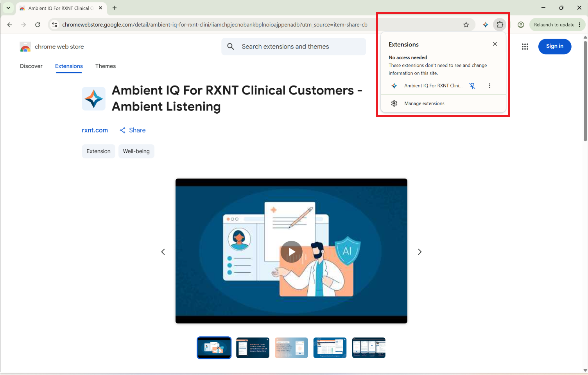Image resolution: width=588 pixels, height=375 pixels.
Task: Switch to the Discover tab
Action: pos(31,66)
